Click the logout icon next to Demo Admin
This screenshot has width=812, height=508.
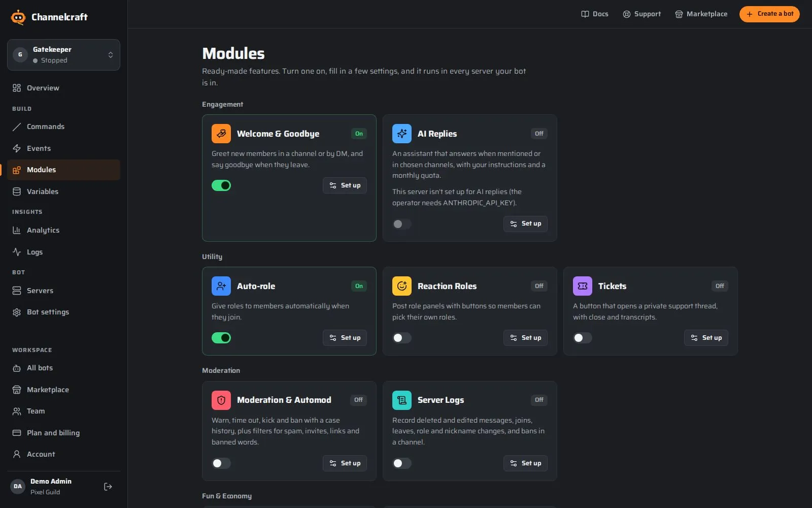108,487
